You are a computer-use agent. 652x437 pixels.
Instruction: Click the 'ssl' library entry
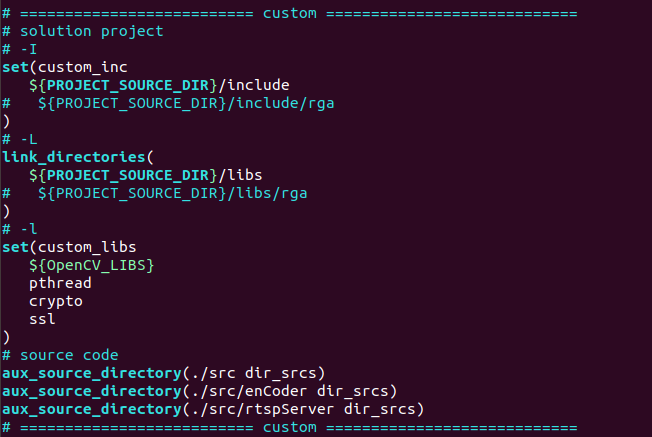[x=42, y=319]
